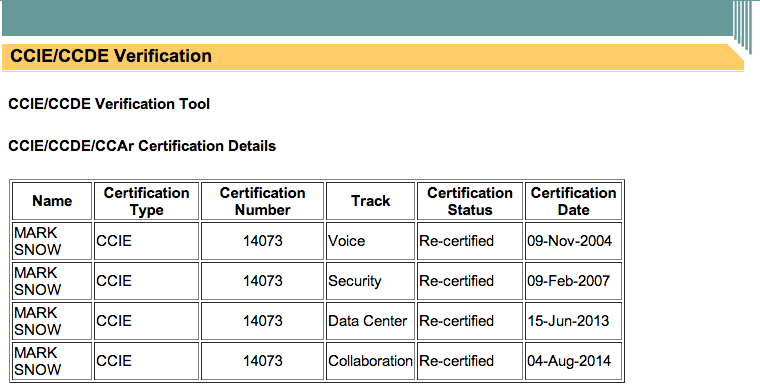
Task: Click number 14073 in the Collaboration row
Action: click(263, 361)
